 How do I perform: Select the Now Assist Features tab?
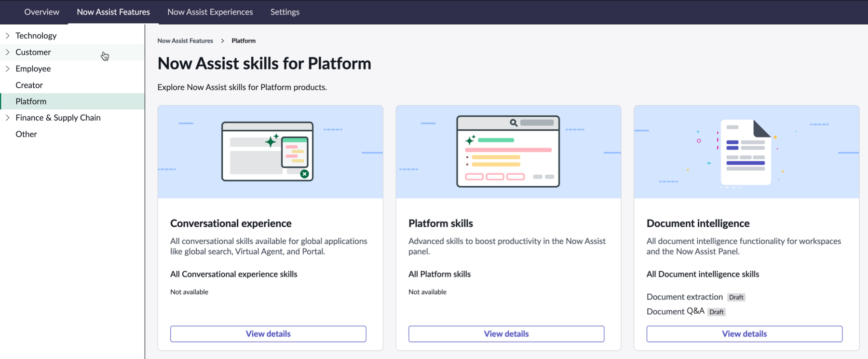click(113, 12)
